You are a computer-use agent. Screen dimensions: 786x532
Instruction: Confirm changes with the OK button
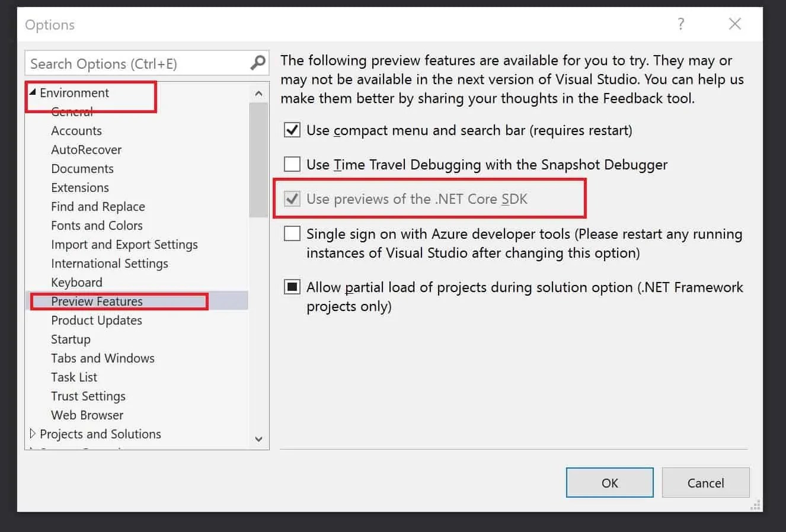tap(609, 482)
